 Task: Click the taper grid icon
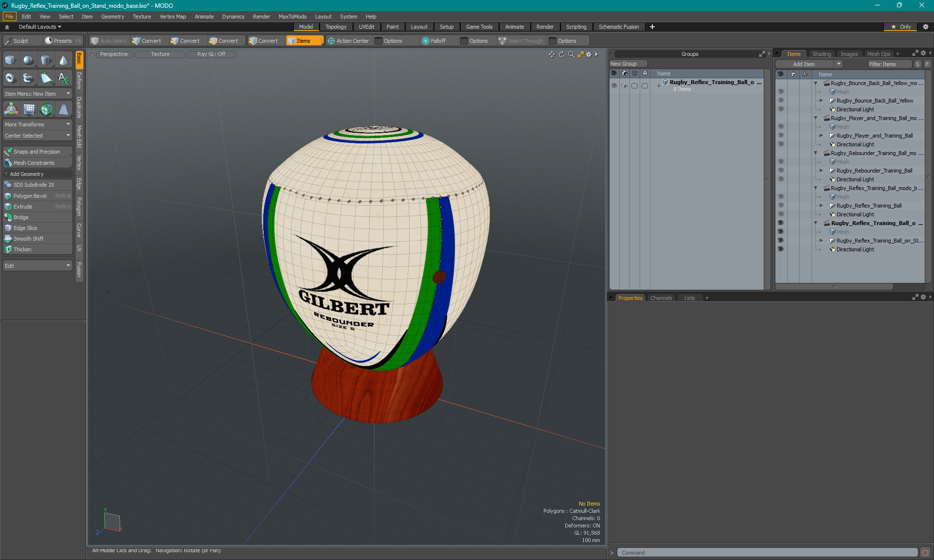coord(64,109)
